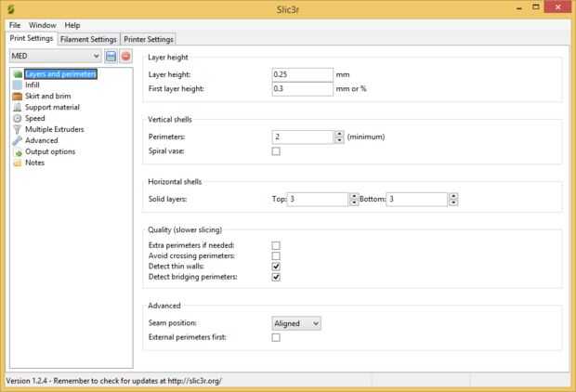
Task: Click the Slic3r logo in title bar
Action: [11, 9]
